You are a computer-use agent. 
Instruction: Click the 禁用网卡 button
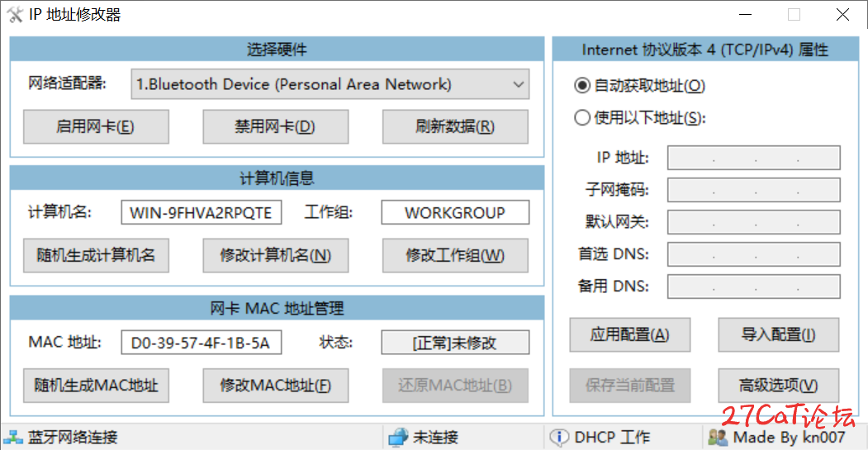tap(275, 127)
